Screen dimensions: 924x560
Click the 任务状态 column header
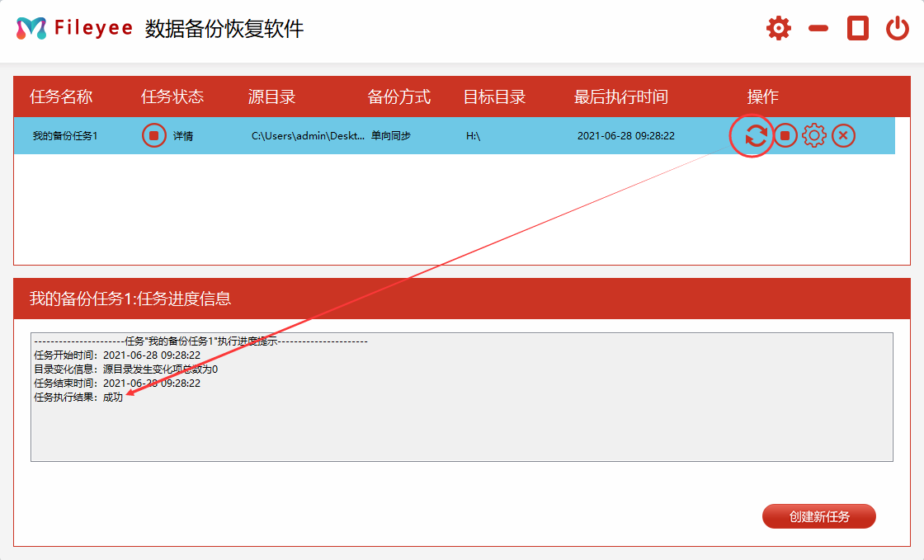click(x=172, y=96)
